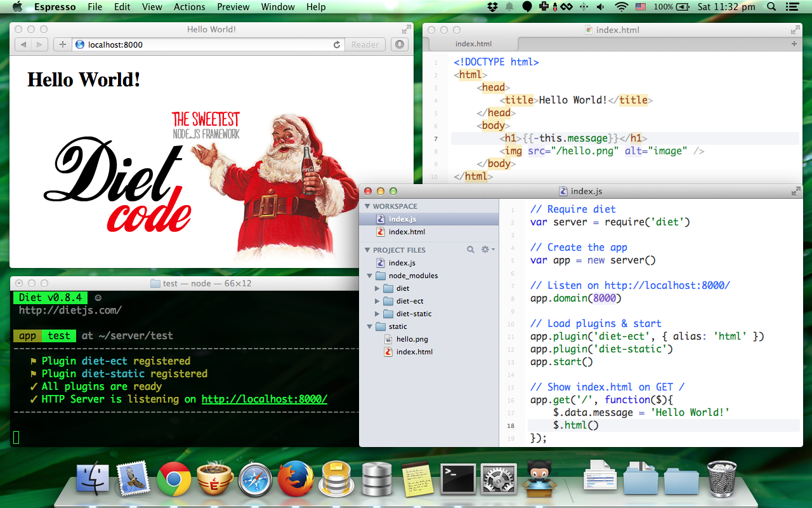Open the Window menu
Screen dimensions: 812x508
[278, 7]
